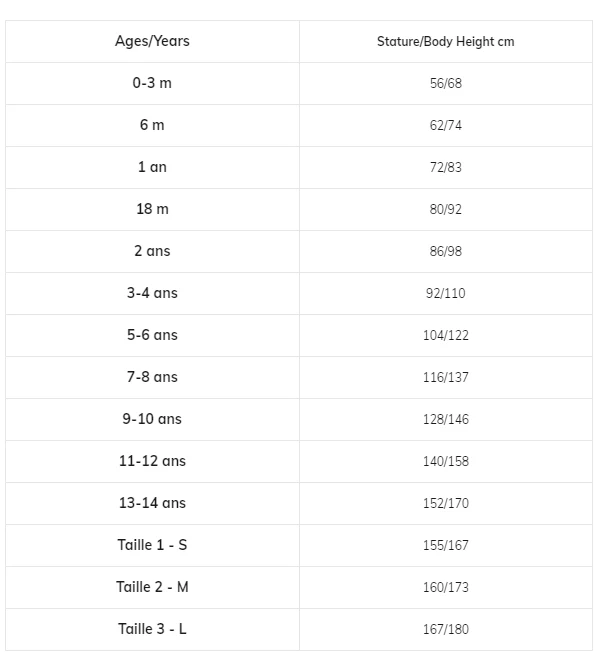This screenshot has width=594, height=661.
Task: Click the Stature/Body Height cm header
Action: coord(446,42)
